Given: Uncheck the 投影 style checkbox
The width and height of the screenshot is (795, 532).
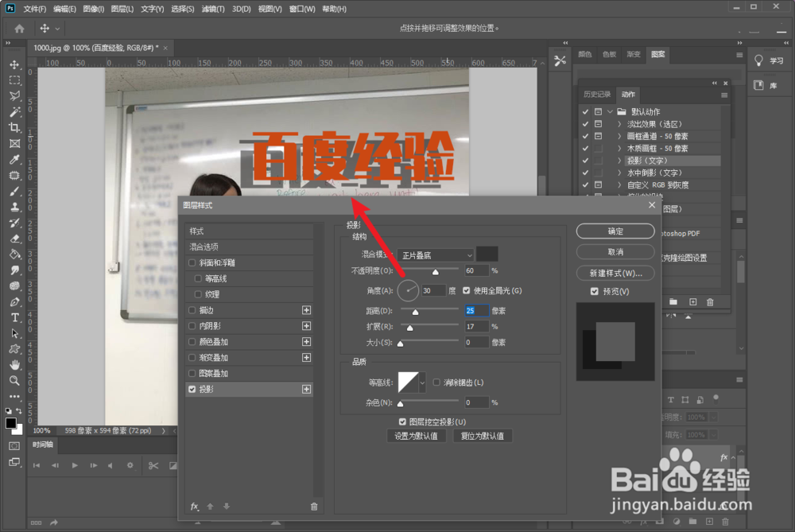Looking at the screenshot, I should point(192,389).
